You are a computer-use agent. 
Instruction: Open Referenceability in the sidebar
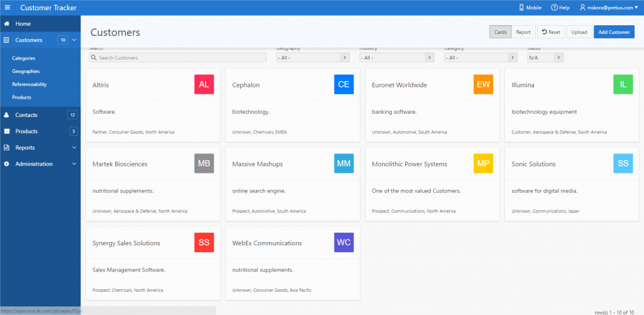point(29,84)
